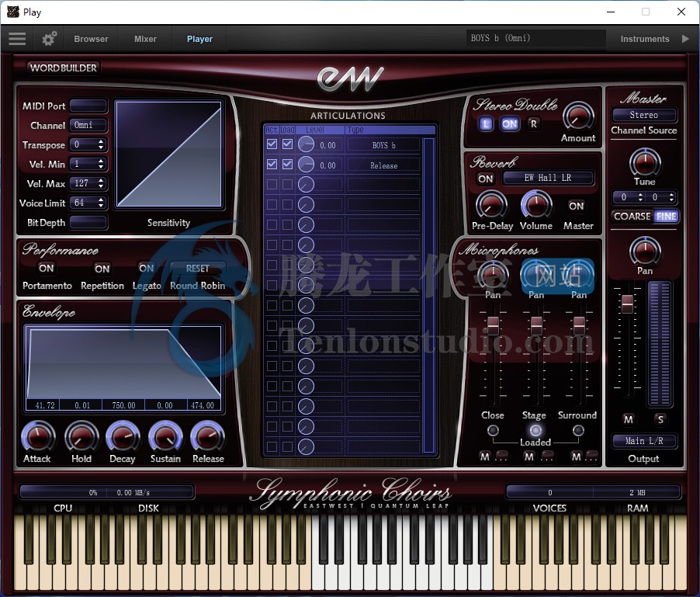Toggle Portamento ON switch
This screenshot has width=700, height=597.
(x=47, y=269)
